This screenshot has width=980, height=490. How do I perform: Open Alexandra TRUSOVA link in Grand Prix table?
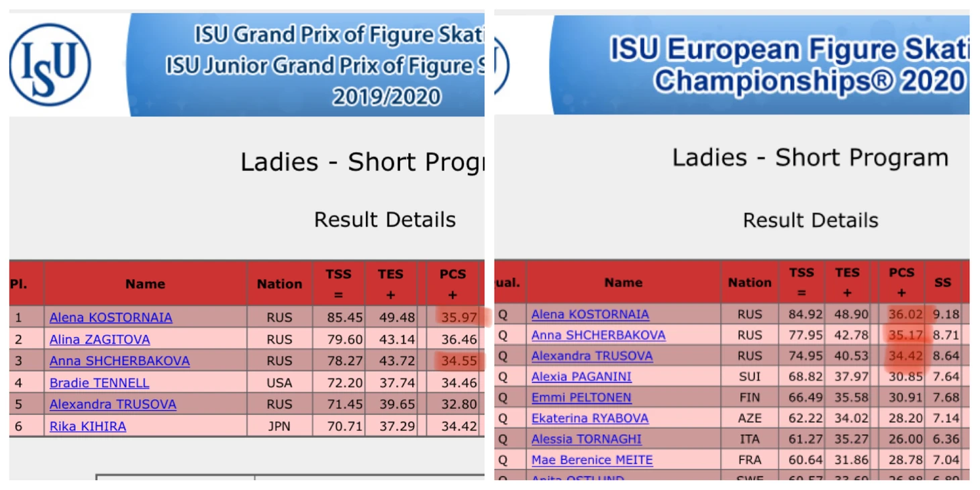pos(113,405)
